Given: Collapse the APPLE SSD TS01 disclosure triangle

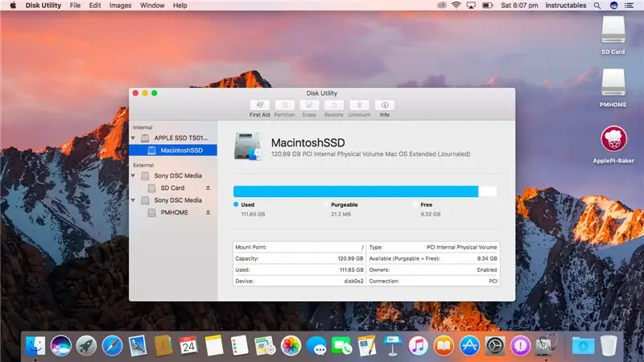Looking at the screenshot, I should coord(133,138).
